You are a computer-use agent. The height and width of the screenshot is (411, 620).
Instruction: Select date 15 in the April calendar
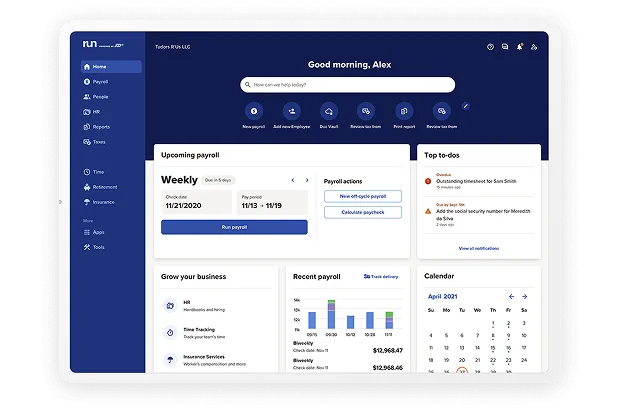tap(493, 348)
